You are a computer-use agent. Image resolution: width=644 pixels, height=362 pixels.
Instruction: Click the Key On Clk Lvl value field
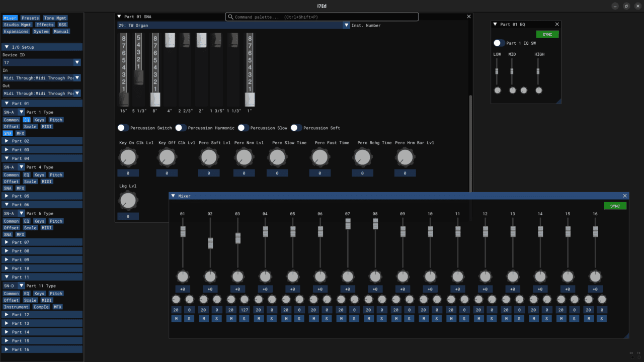[x=128, y=173]
